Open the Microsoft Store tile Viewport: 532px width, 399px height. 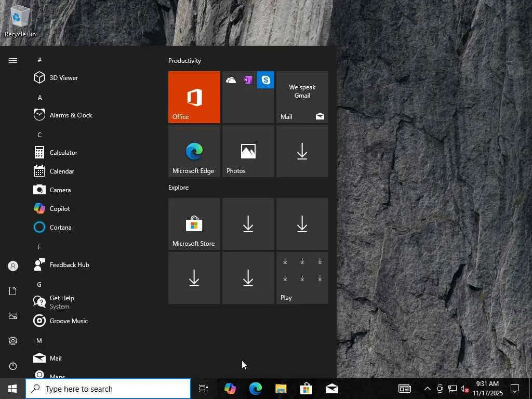pyautogui.click(x=194, y=224)
